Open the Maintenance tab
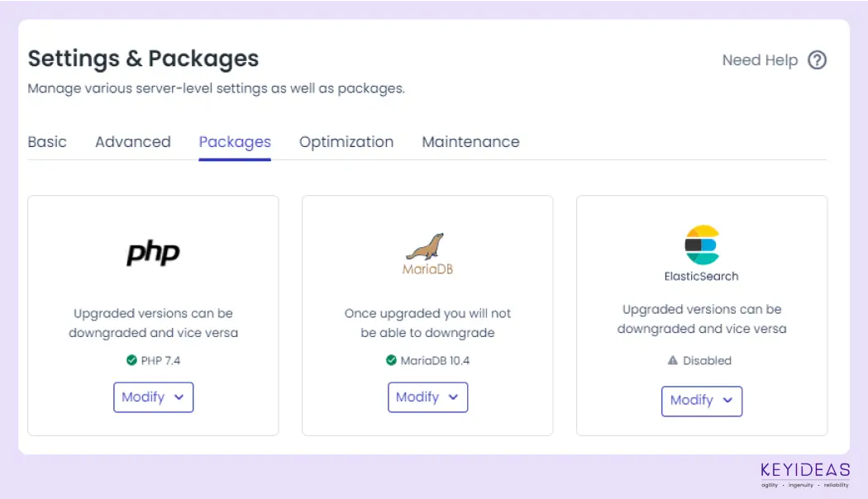The width and height of the screenshot is (868, 499). pyautogui.click(x=470, y=142)
